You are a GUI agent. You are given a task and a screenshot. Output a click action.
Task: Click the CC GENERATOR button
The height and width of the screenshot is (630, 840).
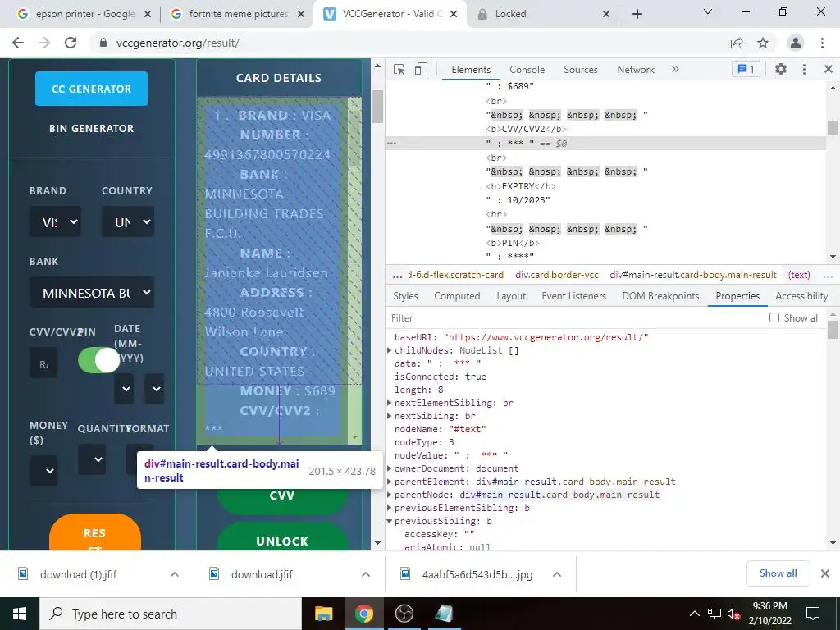pos(92,89)
